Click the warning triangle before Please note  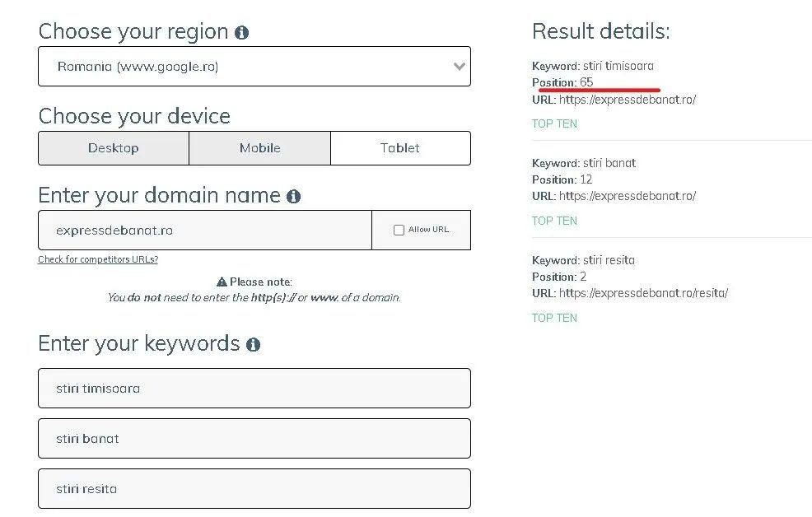point(222,282)
